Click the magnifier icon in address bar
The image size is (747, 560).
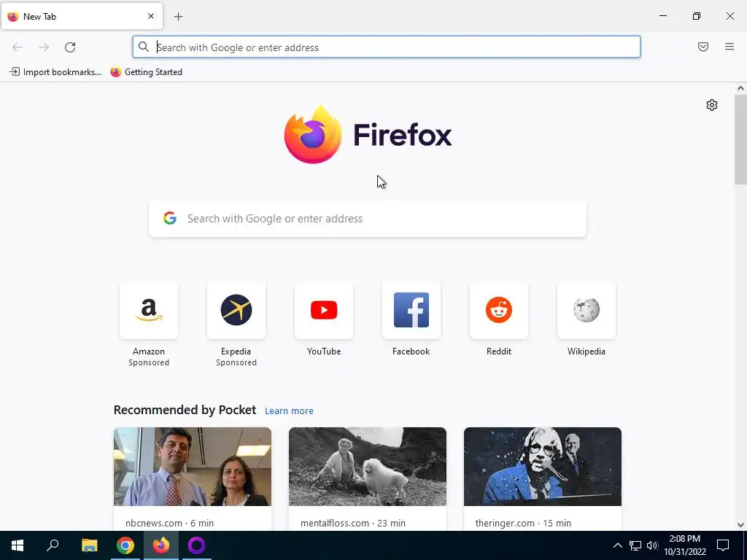[x=144, y=47]
